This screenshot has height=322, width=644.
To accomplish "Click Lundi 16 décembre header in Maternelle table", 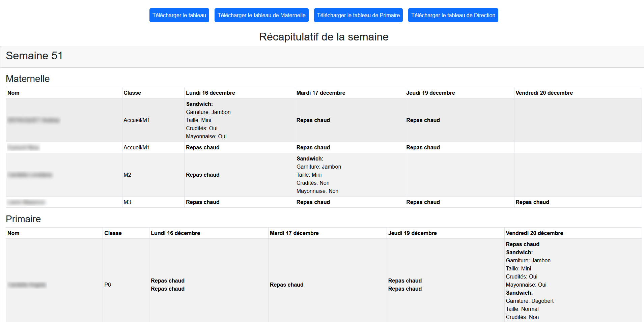I will coord(211,93).
